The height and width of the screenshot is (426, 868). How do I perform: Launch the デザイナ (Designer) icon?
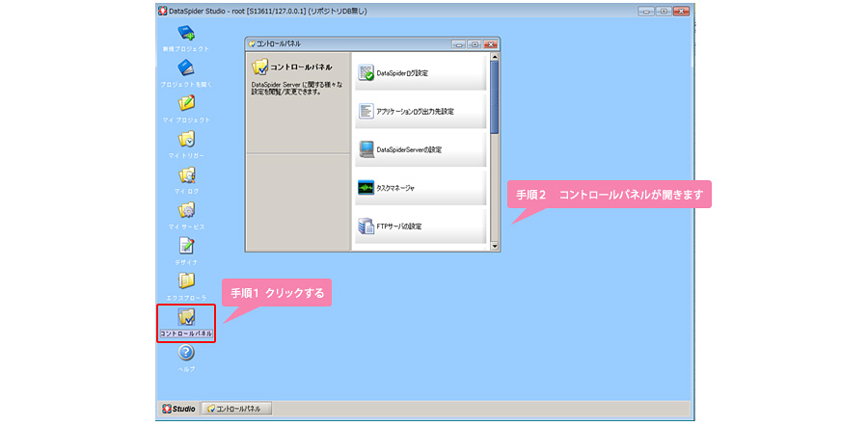pyautogui.click(x=186, y=247)
